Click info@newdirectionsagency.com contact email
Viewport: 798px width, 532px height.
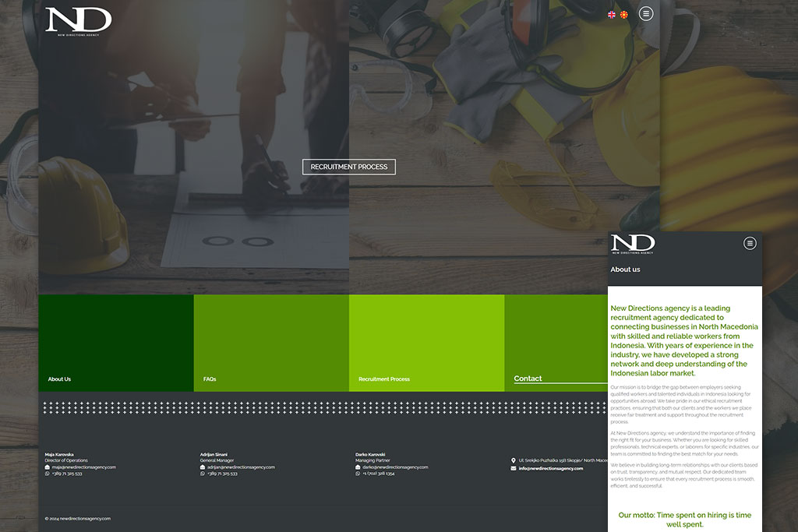[550, 469]
